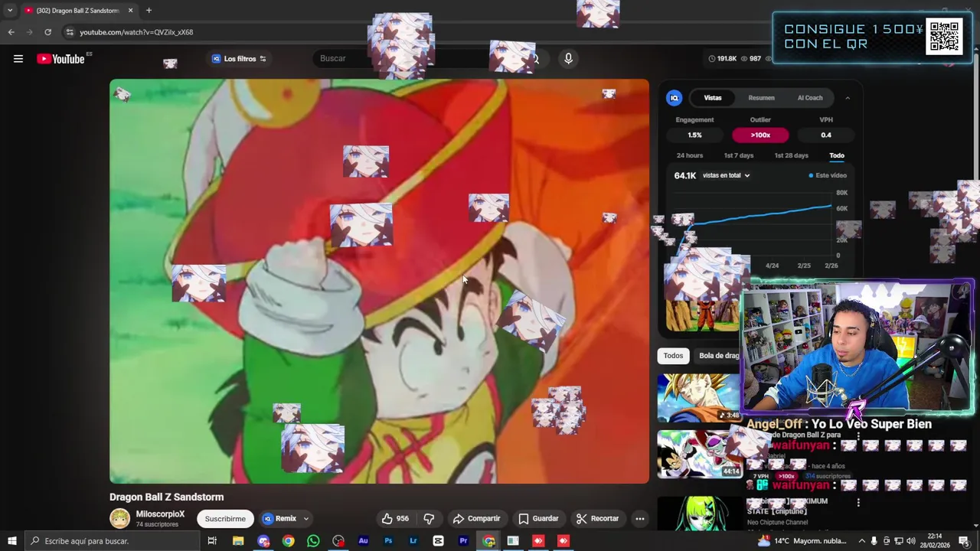This screenshot has width=980, height=551.
Task: Select the Bola de drag filter chip
Action: [x=718, y=355]
